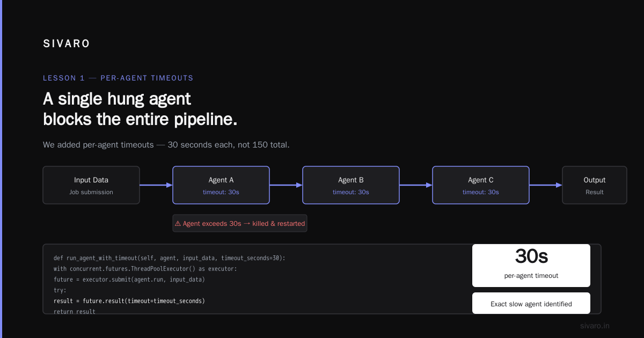Click the 'killed & restarted' alert text
644x338 pixels.
279,224
